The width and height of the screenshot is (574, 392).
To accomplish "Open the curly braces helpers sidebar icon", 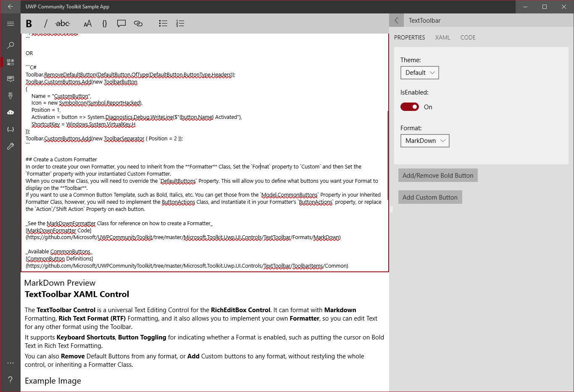I will point(11,129).
